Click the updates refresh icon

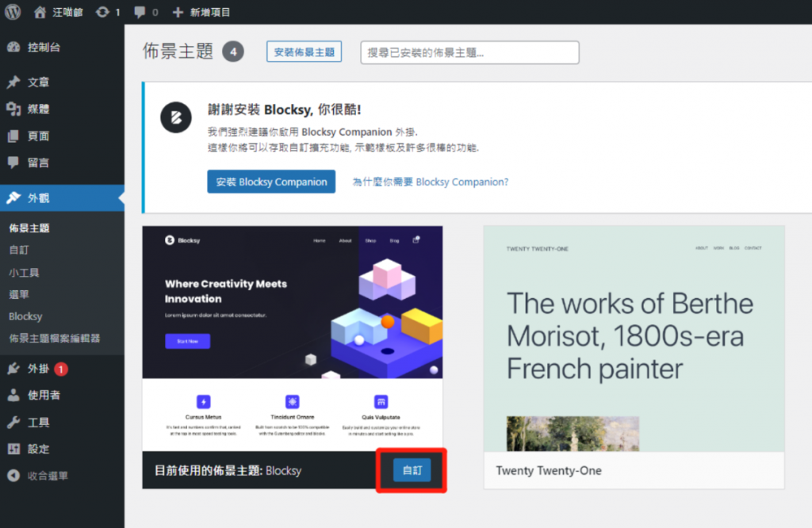click(102, 12)
